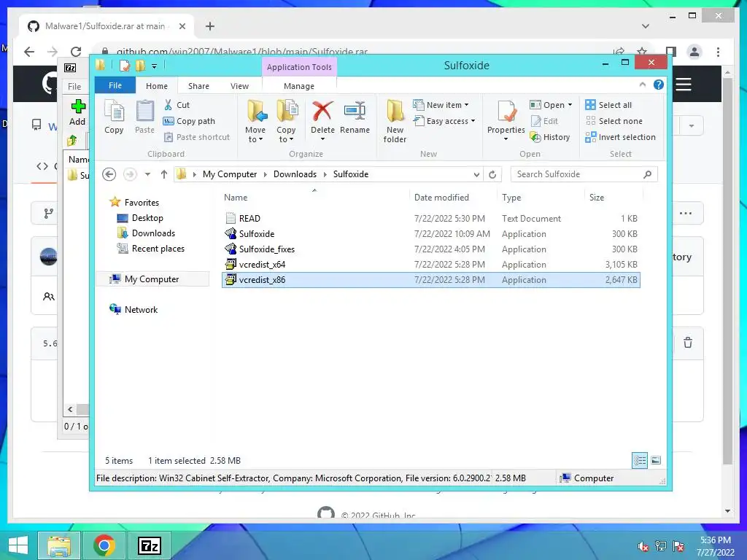Open recent locations dropdown arrow
The width and height of the screenshot is (747, 560).
tap(147, 174)
